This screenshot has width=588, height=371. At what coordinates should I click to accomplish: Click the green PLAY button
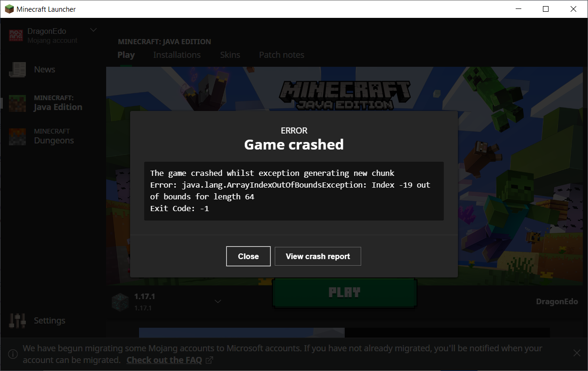pyautogui.click(x=345, y=292)
